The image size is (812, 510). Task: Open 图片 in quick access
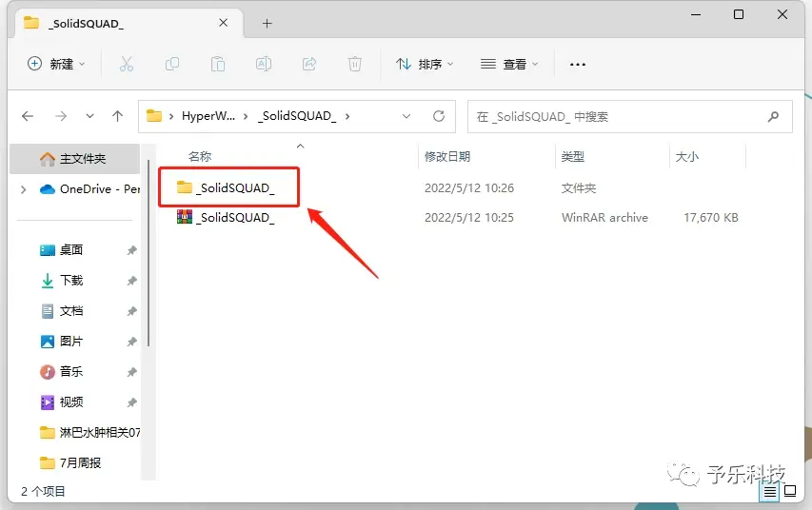[x=62, y=342]
